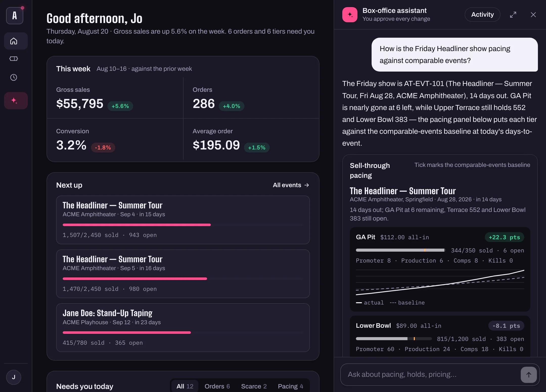Open the 'J' user avatar

point(14,377)
